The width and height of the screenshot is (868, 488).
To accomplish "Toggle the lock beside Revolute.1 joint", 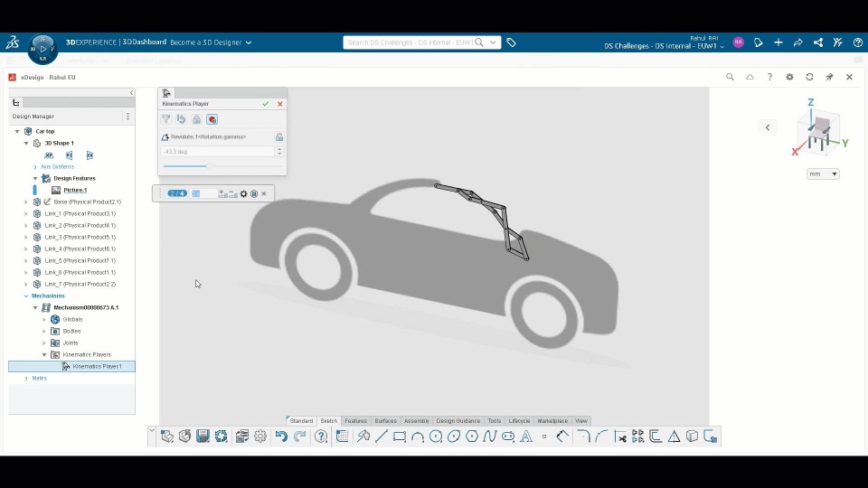I will (278, 137).
